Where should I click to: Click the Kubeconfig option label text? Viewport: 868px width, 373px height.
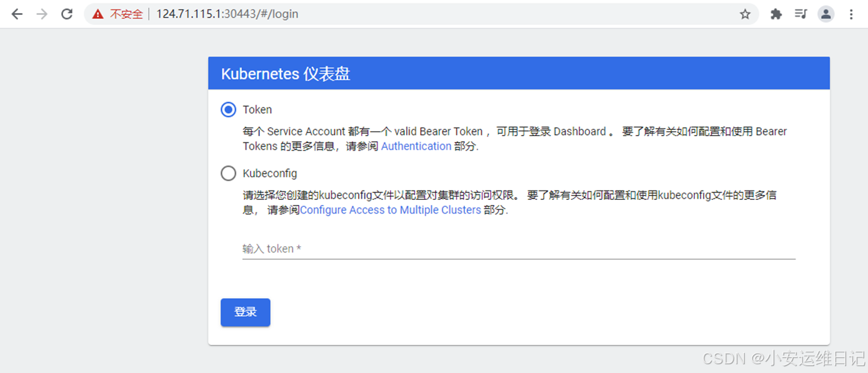tap(270, 173)
